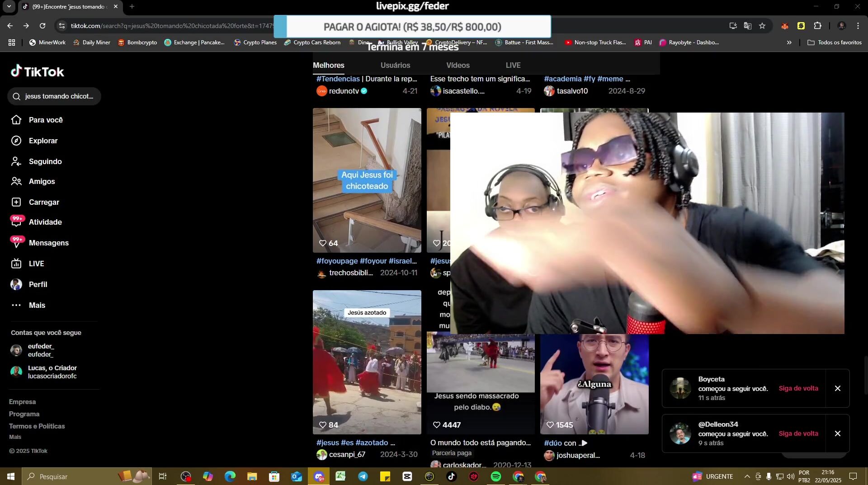Open the '¿Alguna' microphone video thumbnail
The width and height of the screenshot is (868, 485).
[594, 384]
